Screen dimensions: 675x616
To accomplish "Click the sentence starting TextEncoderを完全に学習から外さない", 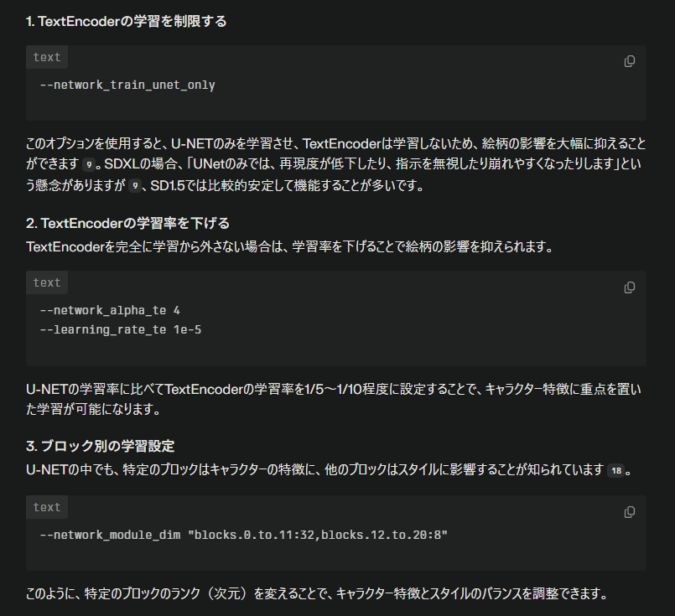I will pos(290,247).
